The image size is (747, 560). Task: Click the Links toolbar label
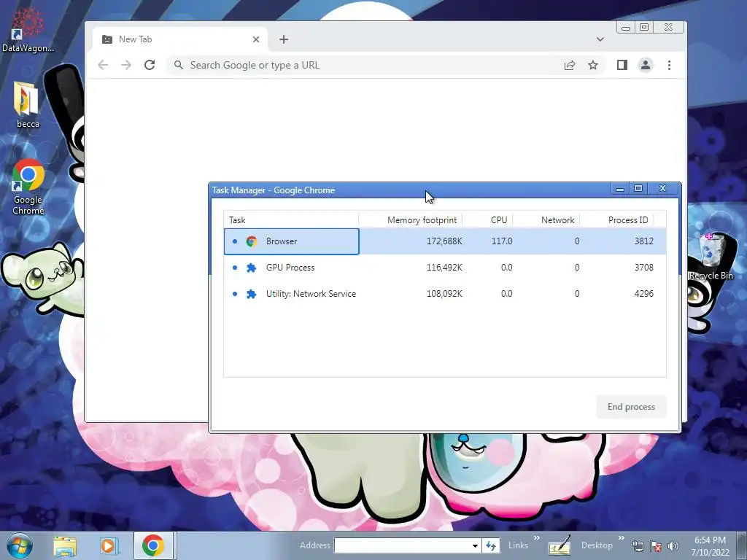pyautogui.click(x=518, y=545)
